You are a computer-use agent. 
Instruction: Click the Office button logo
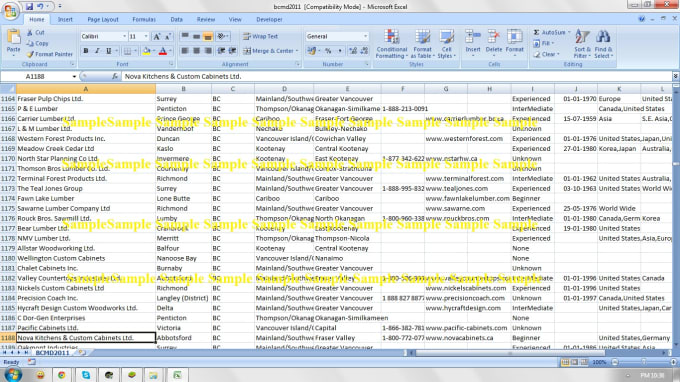[x=10, y=11]
